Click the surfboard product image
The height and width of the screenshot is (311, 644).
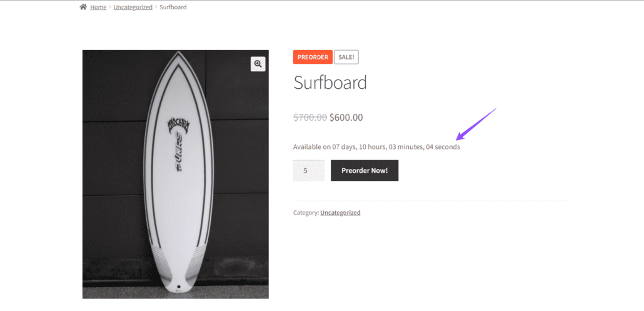[175, 174]
